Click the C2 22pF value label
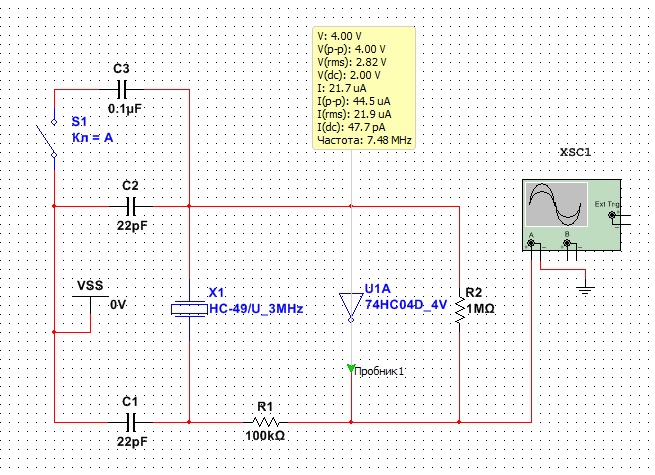The width and height of the screenshot is (655, 475). (132, 226)
